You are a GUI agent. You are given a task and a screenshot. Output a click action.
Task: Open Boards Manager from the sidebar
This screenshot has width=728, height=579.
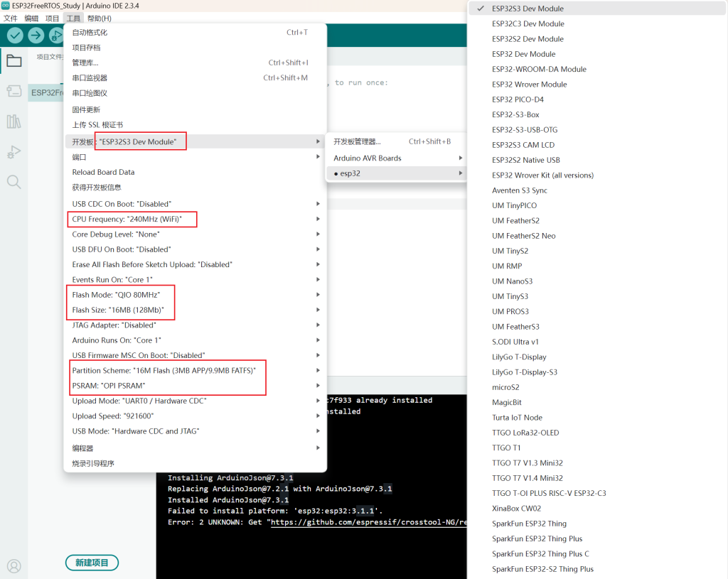14,91
